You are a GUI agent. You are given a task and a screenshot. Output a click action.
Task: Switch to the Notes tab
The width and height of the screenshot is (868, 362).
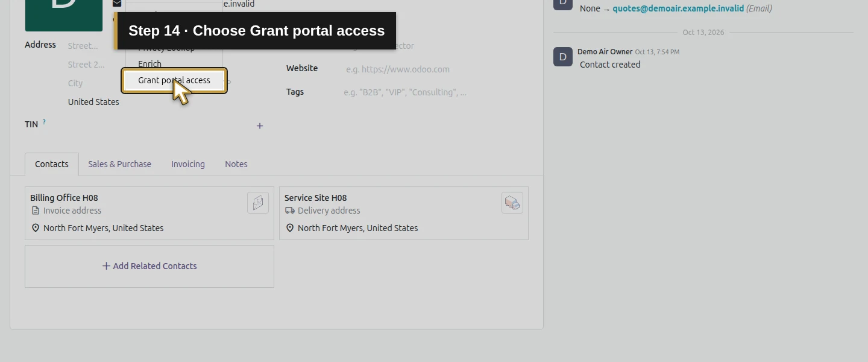point(236,164)
